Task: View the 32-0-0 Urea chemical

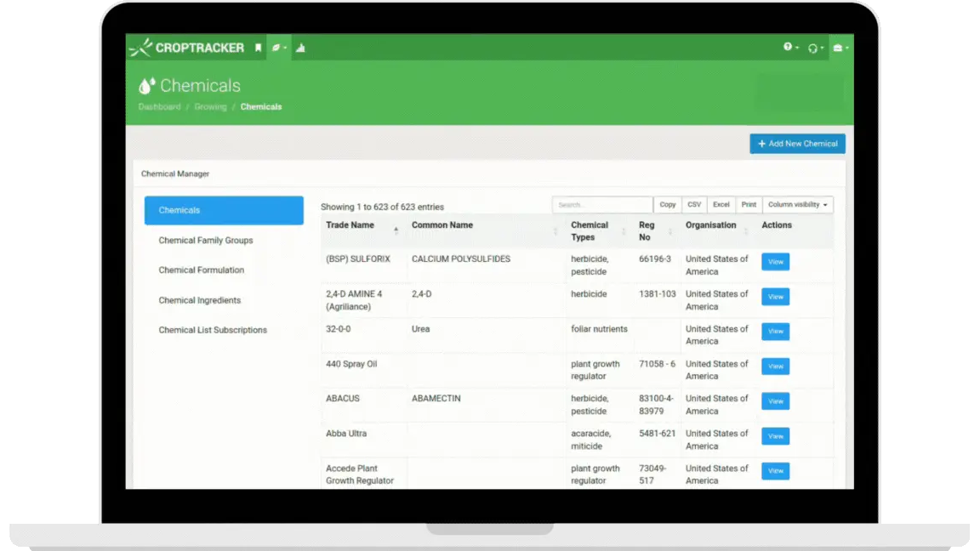Action: click(775, 331)
